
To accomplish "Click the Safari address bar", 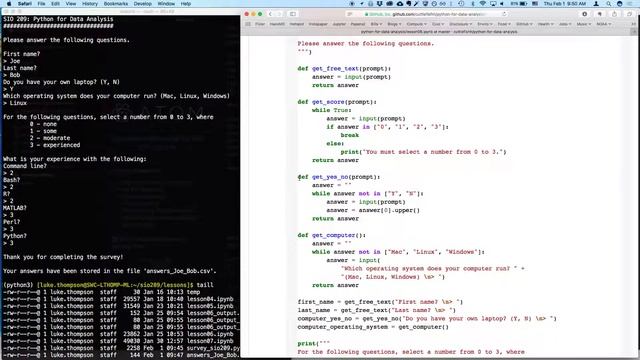I will tap(427, 14).
